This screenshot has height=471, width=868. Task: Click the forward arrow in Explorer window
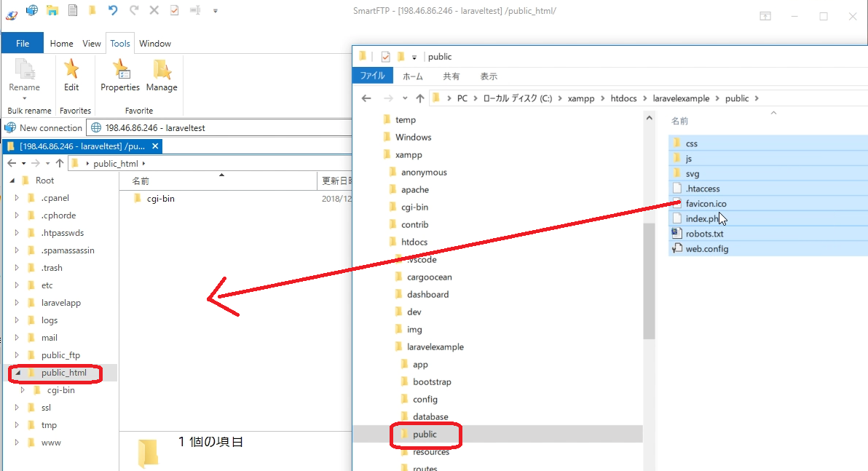point(388,98)
